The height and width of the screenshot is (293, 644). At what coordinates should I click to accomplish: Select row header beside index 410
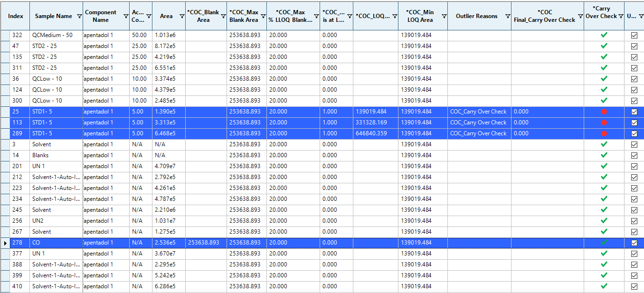[5, 286]
